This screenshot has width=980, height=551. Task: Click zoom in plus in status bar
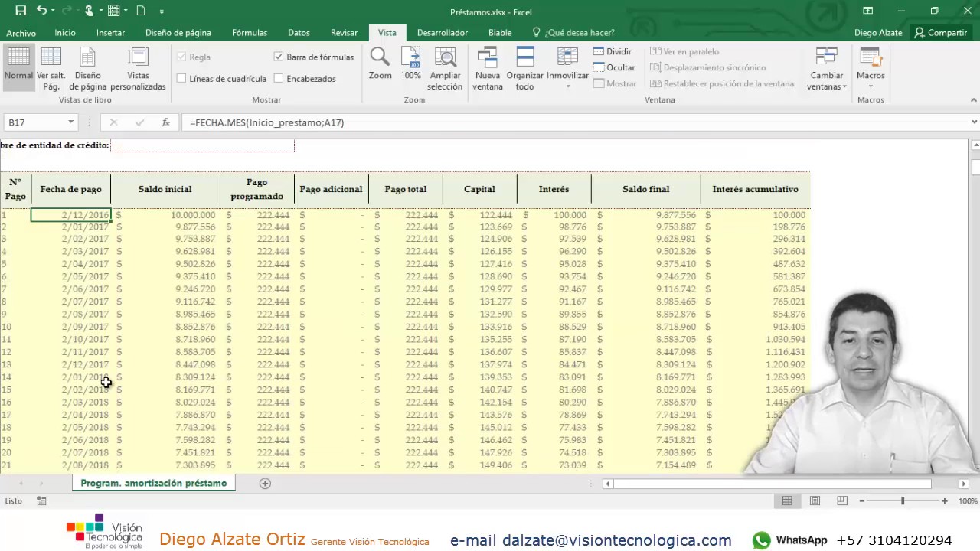click(x=944, y=500)
